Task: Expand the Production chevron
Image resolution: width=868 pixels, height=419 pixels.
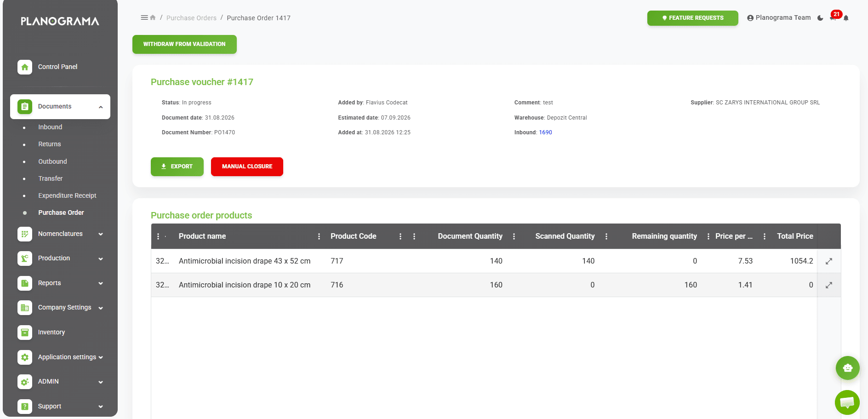Action: pyautogui.click(x=101, y=259)
